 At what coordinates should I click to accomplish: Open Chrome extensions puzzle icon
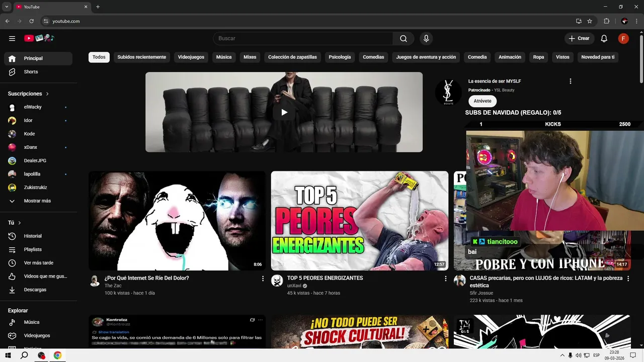coord(606,21)
